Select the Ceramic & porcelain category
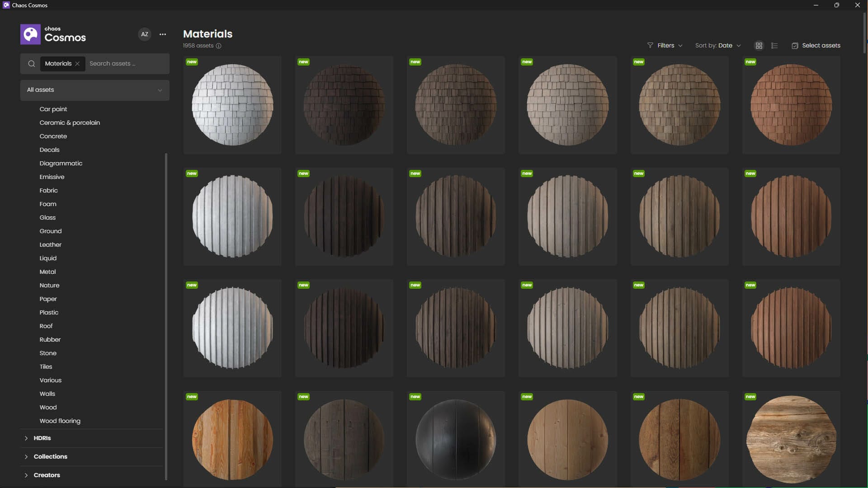868x488 pixels. pyautogui.click(x=70, y=122)
